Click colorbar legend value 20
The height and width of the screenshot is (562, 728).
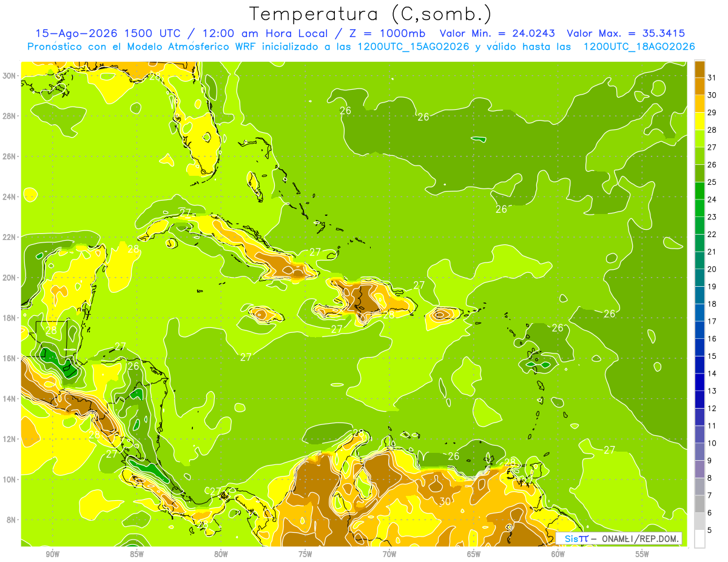pyautogui.click(x=712, y=269)
